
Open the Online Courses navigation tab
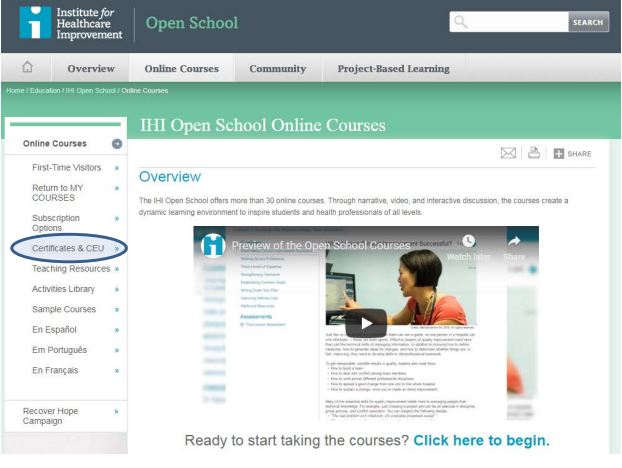point(182,69)
